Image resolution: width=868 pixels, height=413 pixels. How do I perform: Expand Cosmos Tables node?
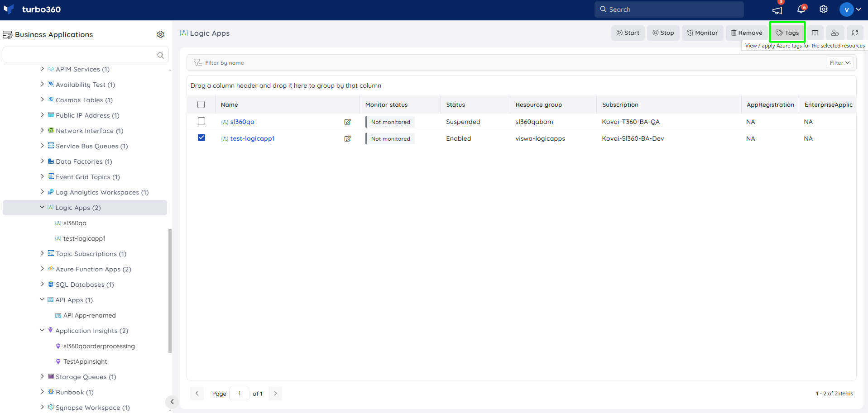tap(43, 100)
